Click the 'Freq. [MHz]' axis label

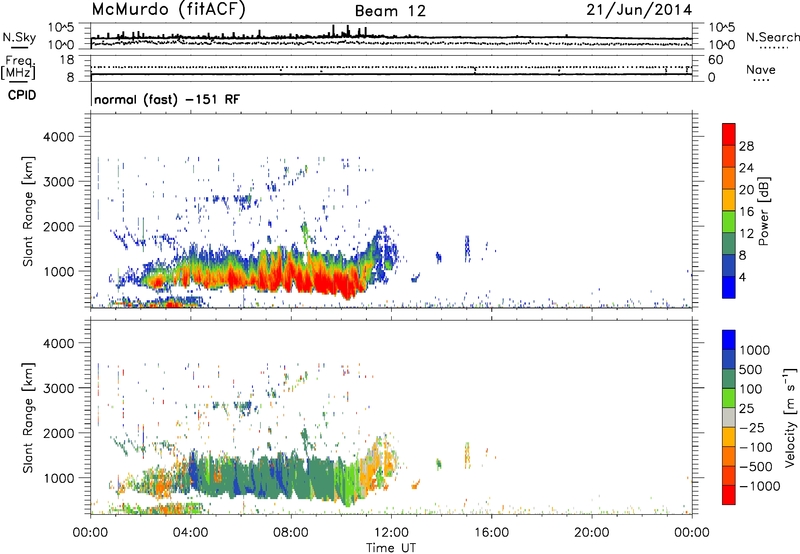click(x=18, y=67)
